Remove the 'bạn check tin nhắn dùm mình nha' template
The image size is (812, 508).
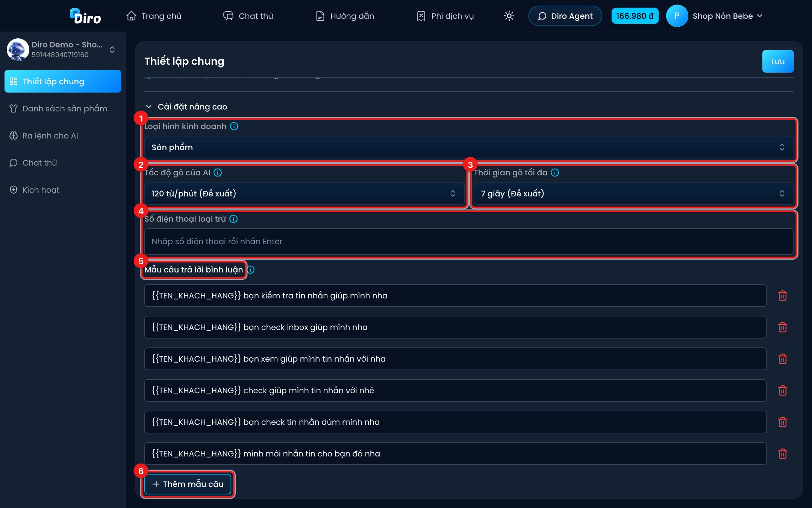tap(783, 422)
